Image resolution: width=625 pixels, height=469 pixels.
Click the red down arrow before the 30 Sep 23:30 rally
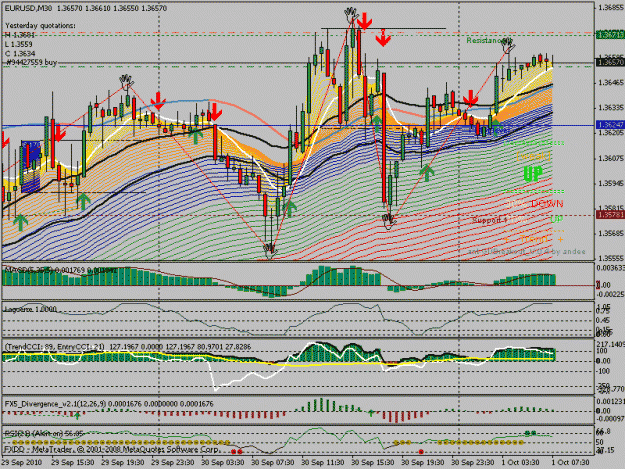(x=470, y=98)
